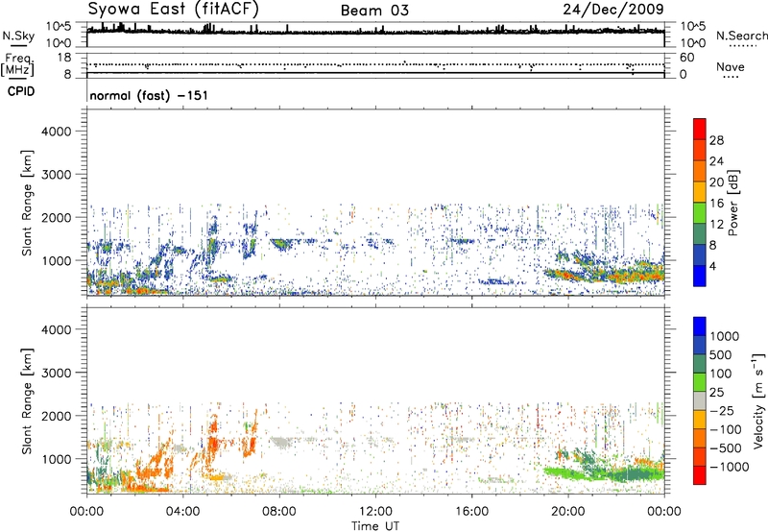Select the 'Velocity [m s-1]' color bar title
Viewport: 768px width, 532px height.
[758, 400]
